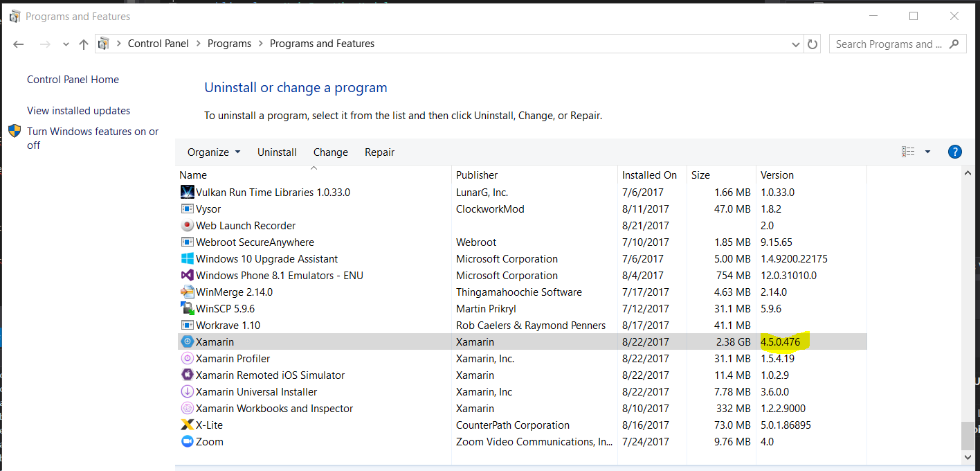Open help with the blue question mark icon
This screenshot has width=980, height=471.
point(954,152)
